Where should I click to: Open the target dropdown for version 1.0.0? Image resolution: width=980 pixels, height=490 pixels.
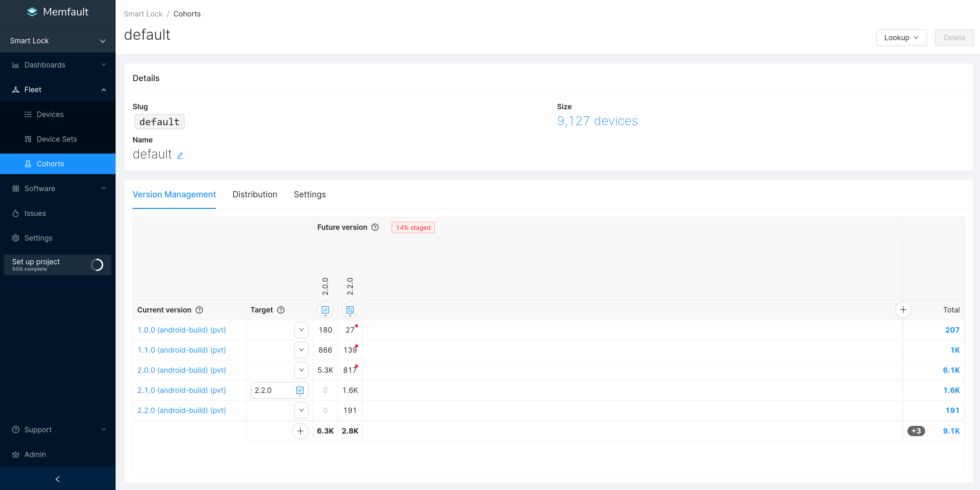point(301,330)
